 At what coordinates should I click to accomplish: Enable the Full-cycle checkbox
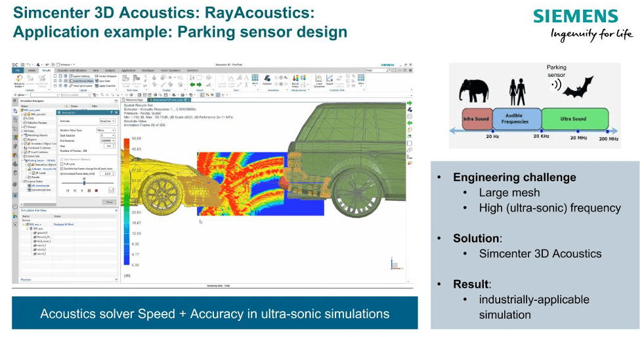(62, 164)
